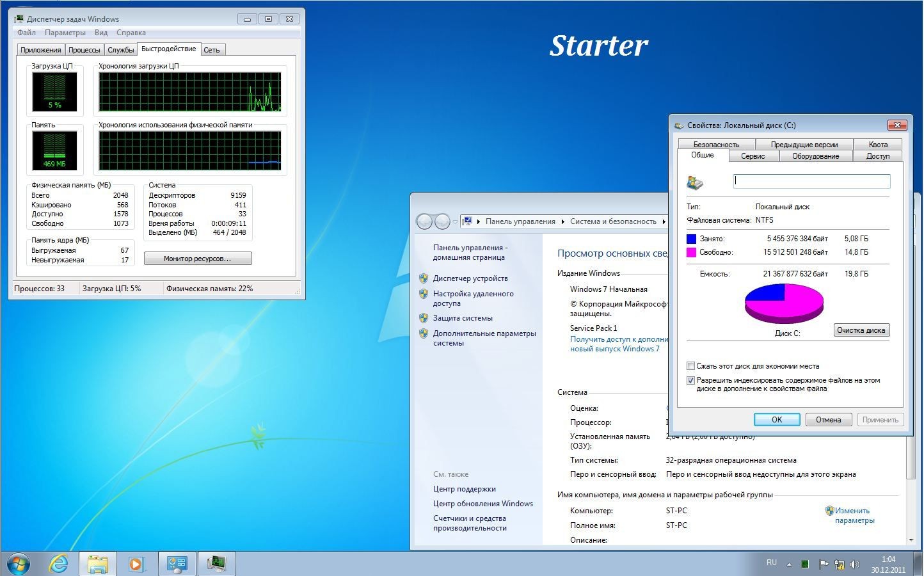Image resolution: width=924 pixels, height=576 pixels.
Task: Confirm disk properties with OK
Action: pyautogui.click(x=777, y=420)
